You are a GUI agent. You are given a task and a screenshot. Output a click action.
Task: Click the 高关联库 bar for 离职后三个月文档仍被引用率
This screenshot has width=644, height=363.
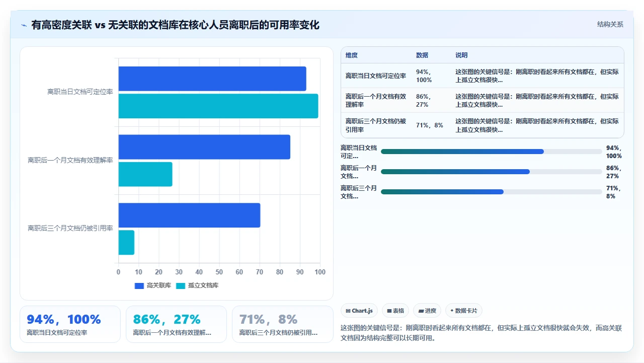pos(189,215)
